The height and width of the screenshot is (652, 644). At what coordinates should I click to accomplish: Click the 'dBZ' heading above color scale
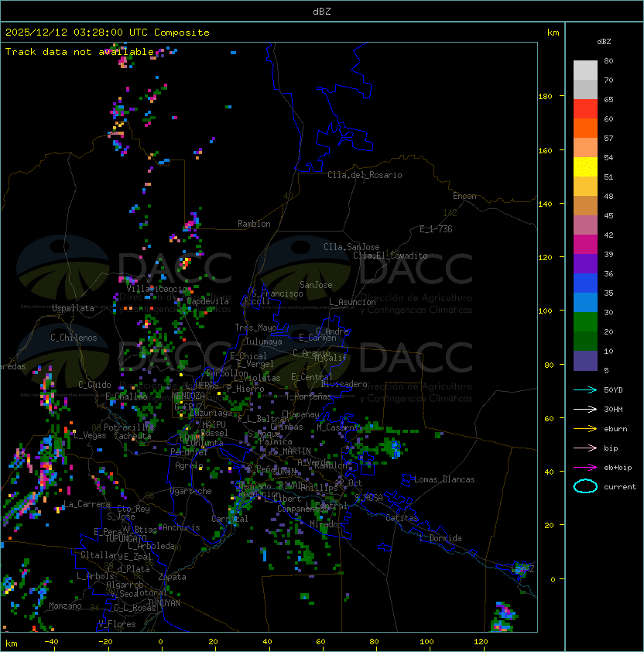pos(604,42)
